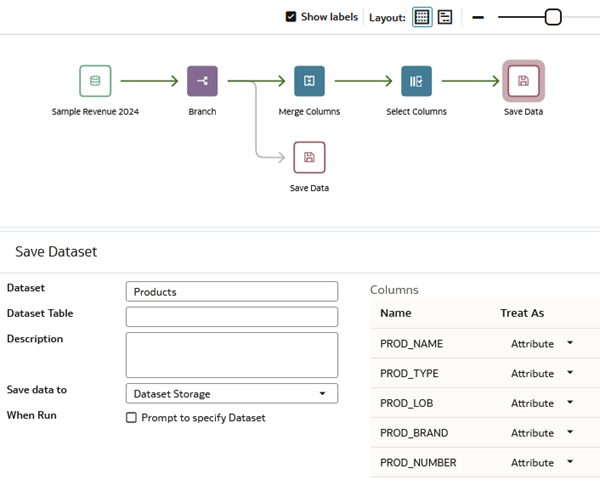Screen dimensions: 600x485
Task: Open the Save data to dropdown
Action: [232, 394]
